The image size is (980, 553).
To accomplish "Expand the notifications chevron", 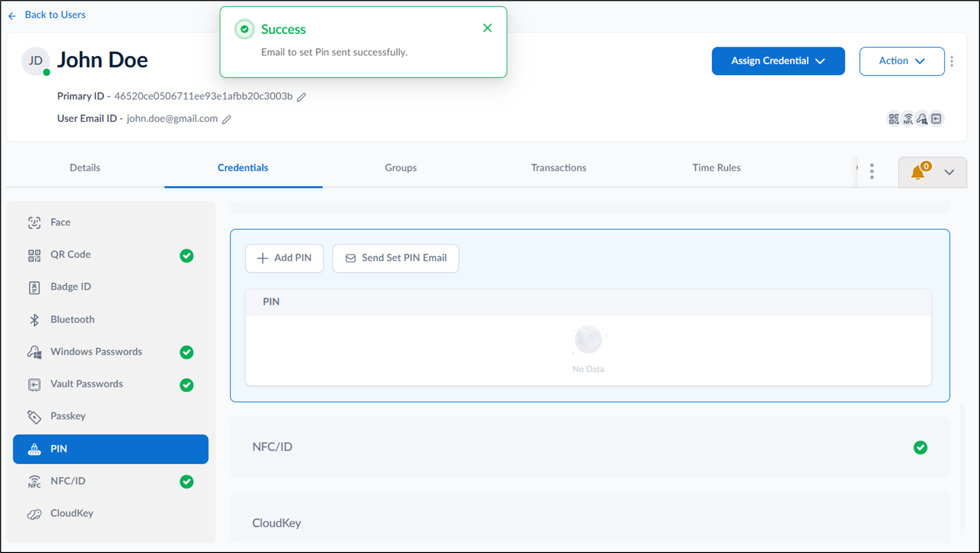I will [949, 172].
